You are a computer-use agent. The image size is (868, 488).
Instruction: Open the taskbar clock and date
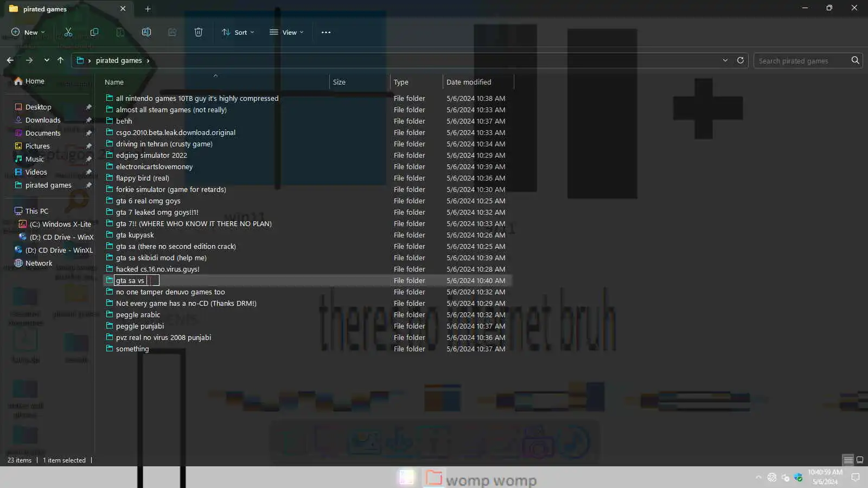pyautogui.click(x=825, y=477)
